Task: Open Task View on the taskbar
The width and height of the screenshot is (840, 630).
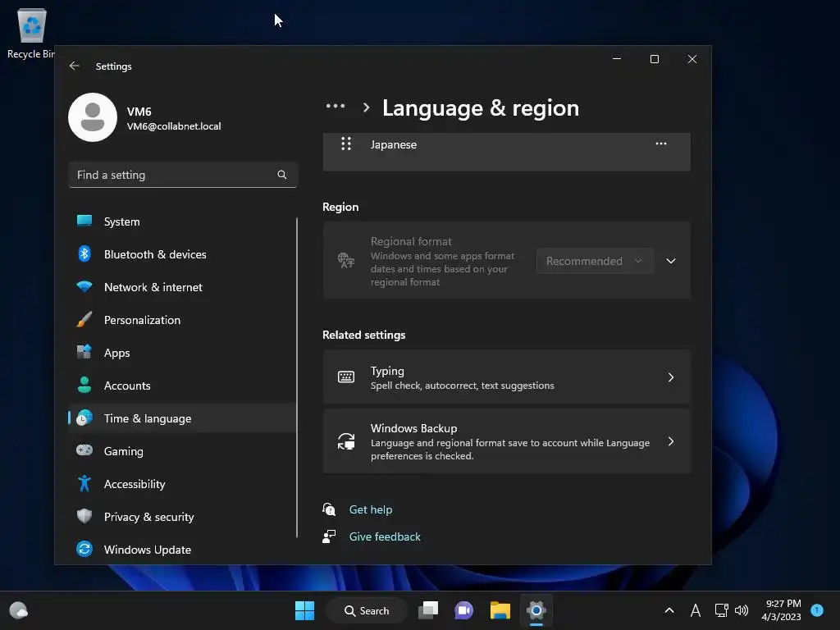Action: tap(428, 610)
